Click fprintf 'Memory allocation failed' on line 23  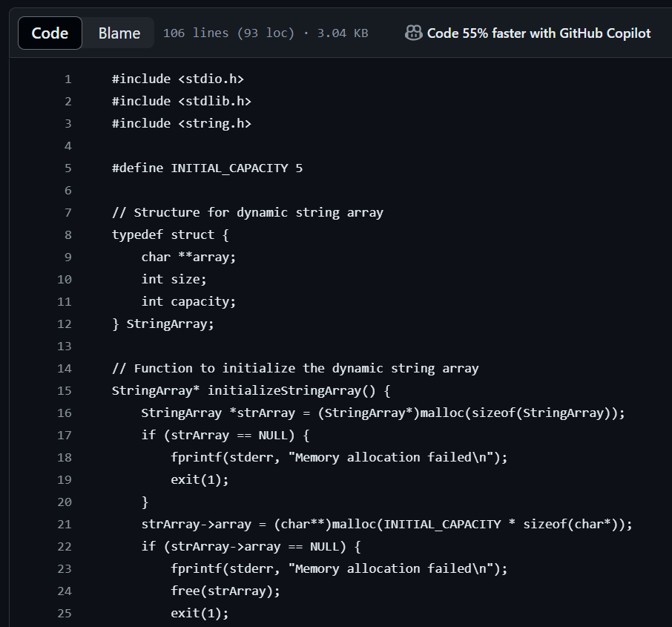[339, 569]
